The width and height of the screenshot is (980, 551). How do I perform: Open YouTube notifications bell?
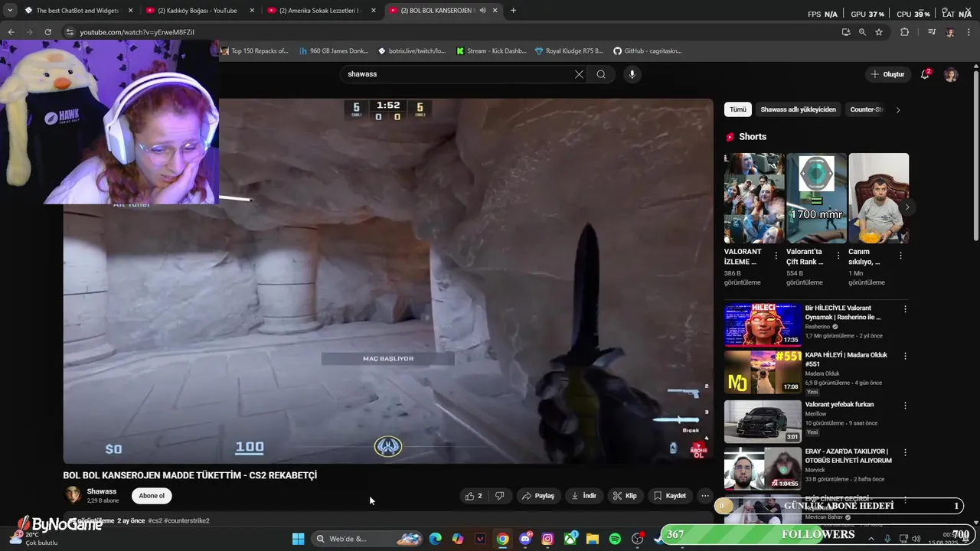click(925, 74)
